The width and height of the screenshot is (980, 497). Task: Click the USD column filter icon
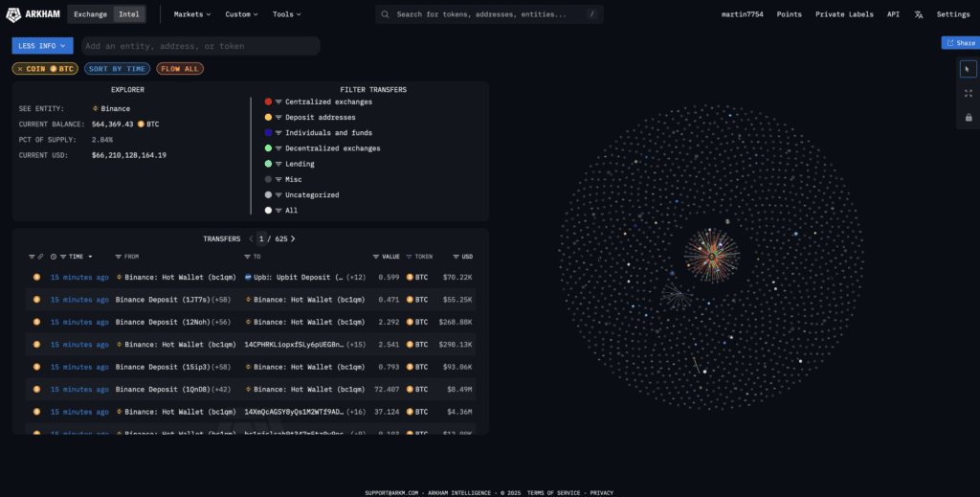pos(456,257)
